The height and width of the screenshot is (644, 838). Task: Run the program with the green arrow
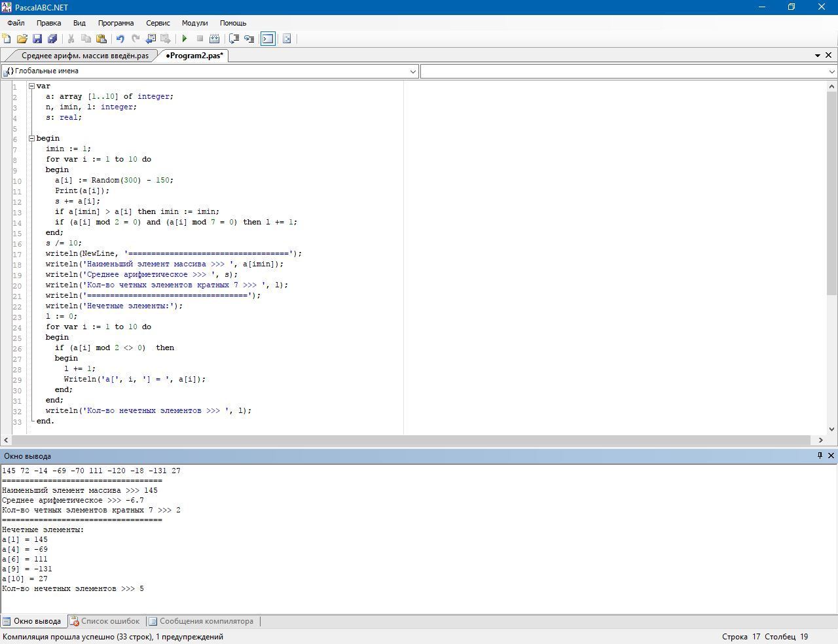(x=185, y=39)
